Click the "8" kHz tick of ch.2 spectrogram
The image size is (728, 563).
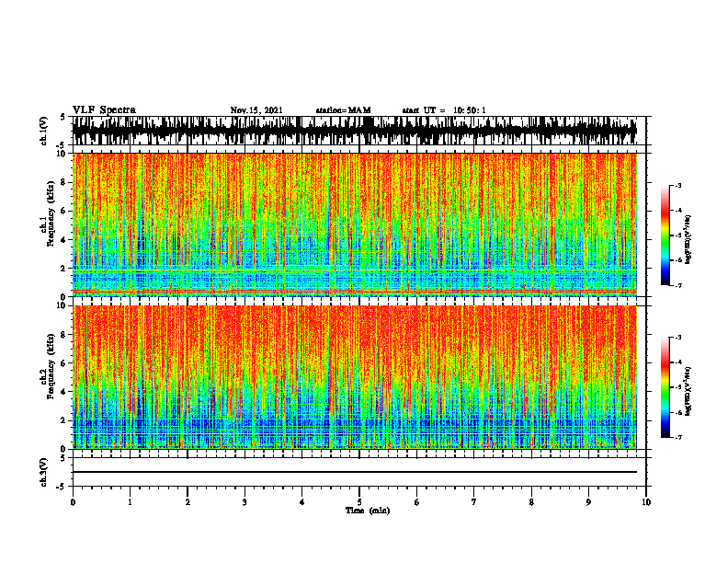pos(64,335)
